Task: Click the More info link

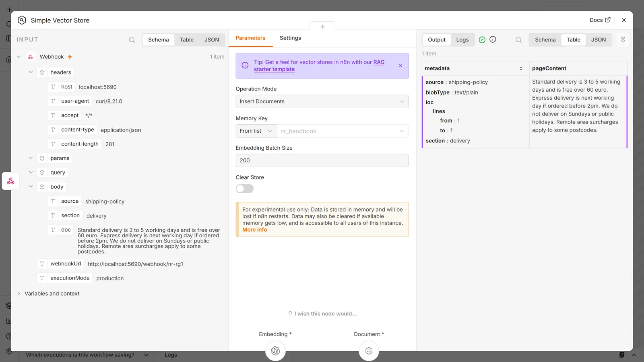Action: point(254,230)
